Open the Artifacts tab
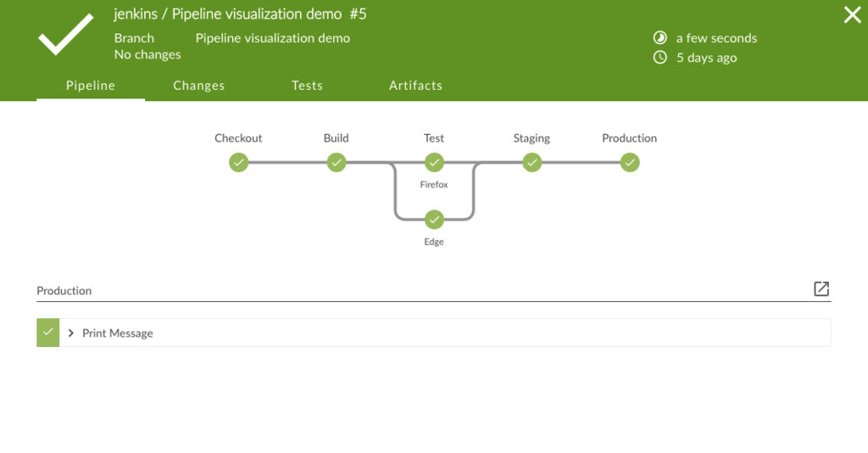Image resolution: width=868 pixels, height=453 pixels. [x=415, y=86]
